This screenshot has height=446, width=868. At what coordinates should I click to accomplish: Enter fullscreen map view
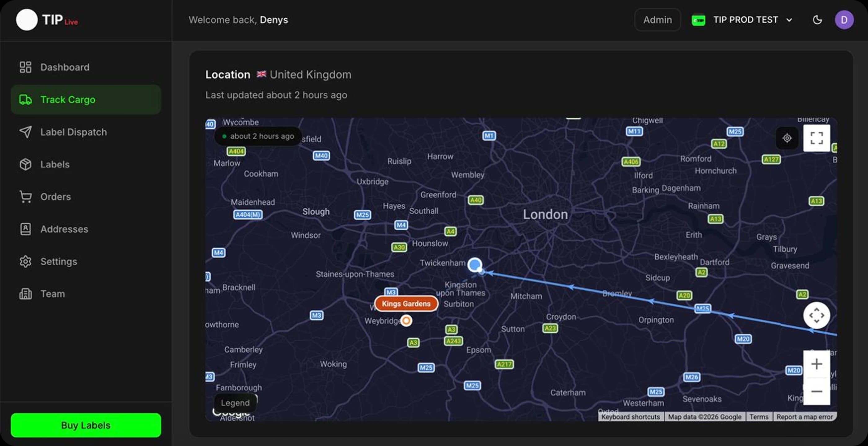pos(817,138)
